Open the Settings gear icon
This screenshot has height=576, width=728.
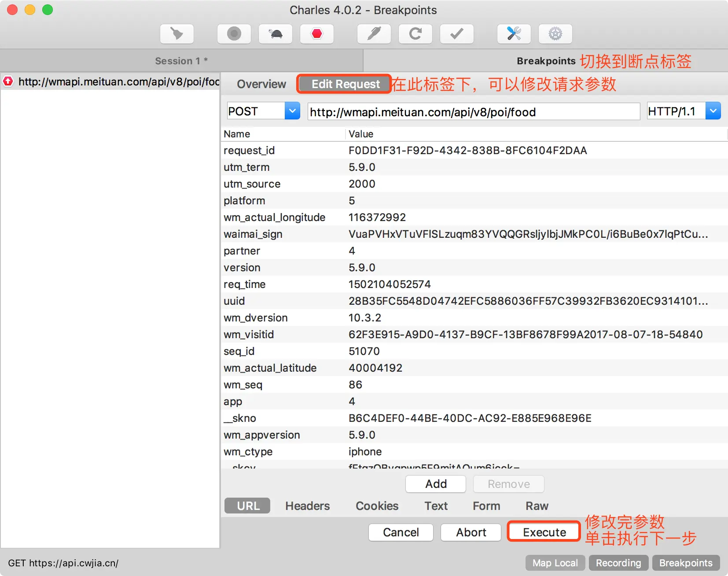coord(555,34)
